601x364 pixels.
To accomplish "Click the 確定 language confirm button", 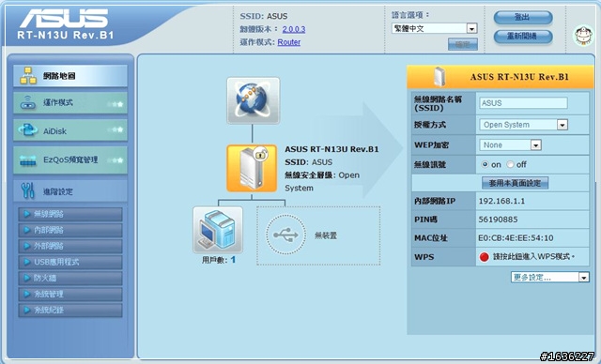I will pyautogui.click(x=463, y=44).
